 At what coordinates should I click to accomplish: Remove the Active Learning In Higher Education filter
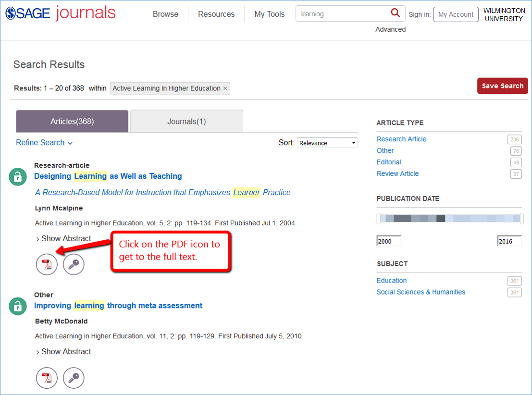(225, 88)
